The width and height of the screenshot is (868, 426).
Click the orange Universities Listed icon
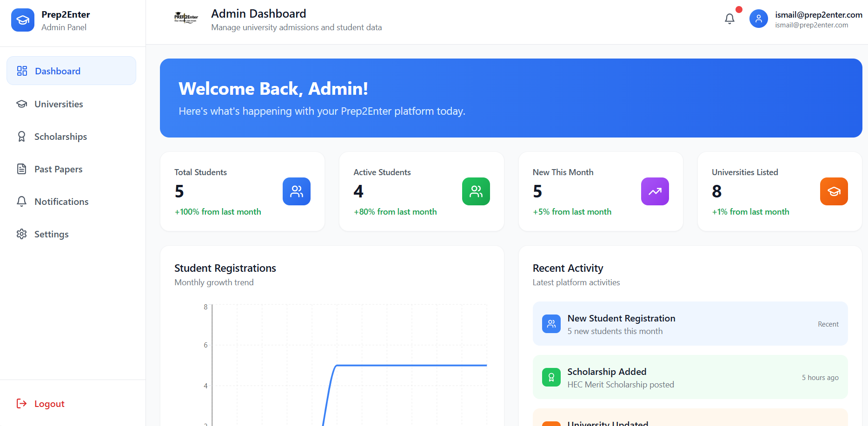(x=834, y=191)
